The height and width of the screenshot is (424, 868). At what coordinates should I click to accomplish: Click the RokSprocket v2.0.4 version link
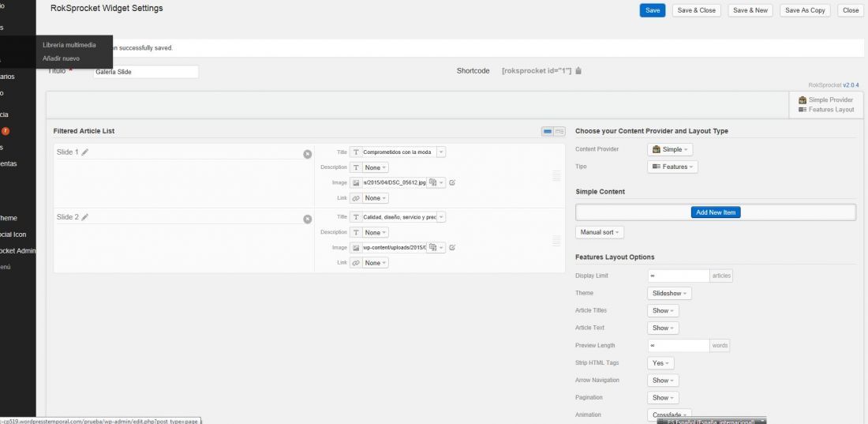(851, 85)
